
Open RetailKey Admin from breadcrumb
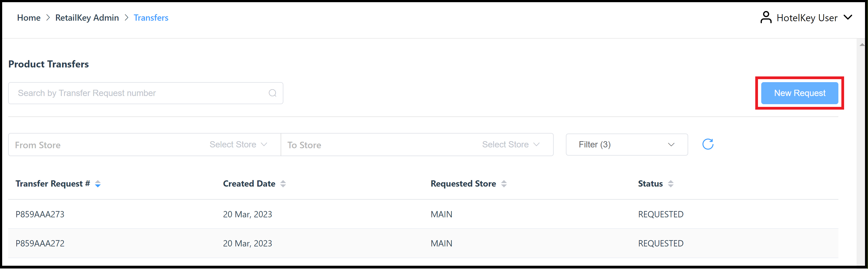coord(87,18)
